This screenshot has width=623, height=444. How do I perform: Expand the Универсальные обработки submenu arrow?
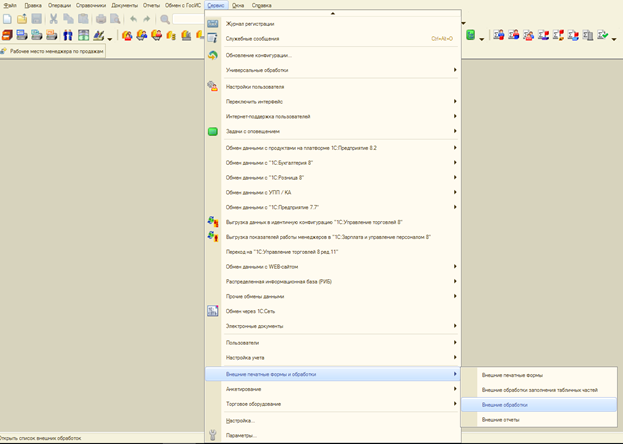point(455,70)
